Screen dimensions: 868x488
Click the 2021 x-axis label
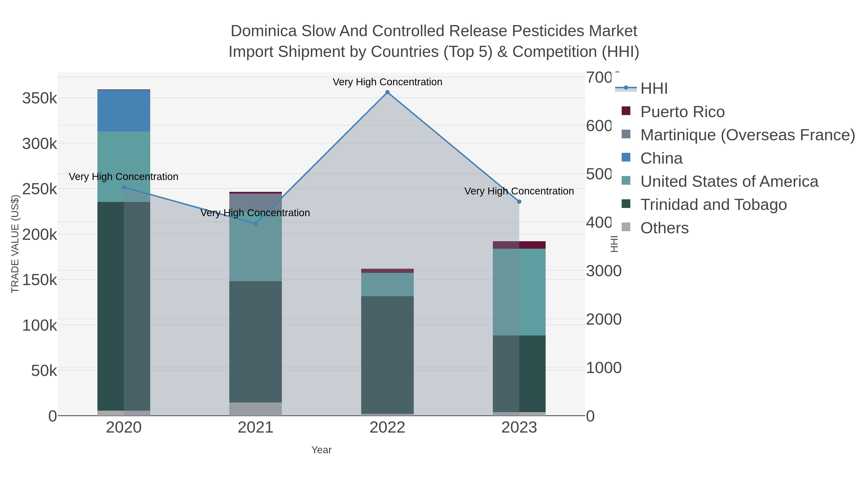[x=255, y=428]
